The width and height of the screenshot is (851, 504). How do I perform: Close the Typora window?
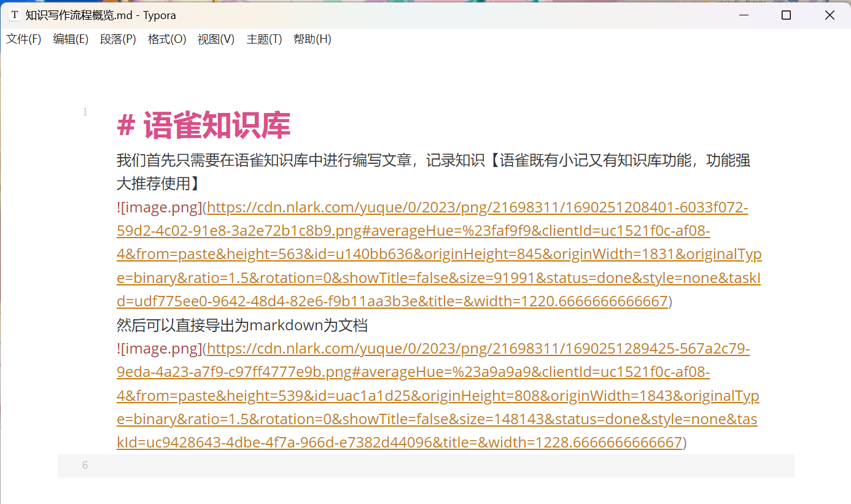point(830,15)
